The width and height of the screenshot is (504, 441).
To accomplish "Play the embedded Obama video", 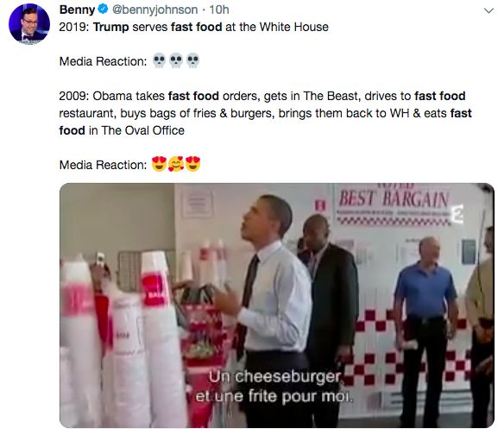I will click(277, 306).
